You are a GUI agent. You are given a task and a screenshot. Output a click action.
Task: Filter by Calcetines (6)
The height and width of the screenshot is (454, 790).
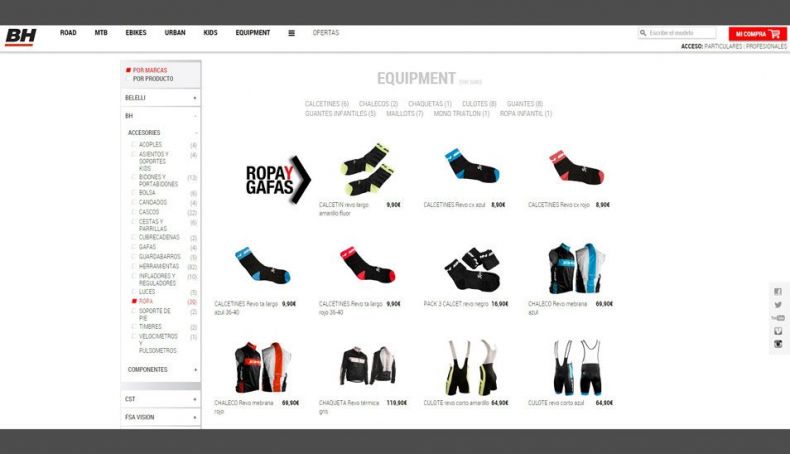(326, 104)
